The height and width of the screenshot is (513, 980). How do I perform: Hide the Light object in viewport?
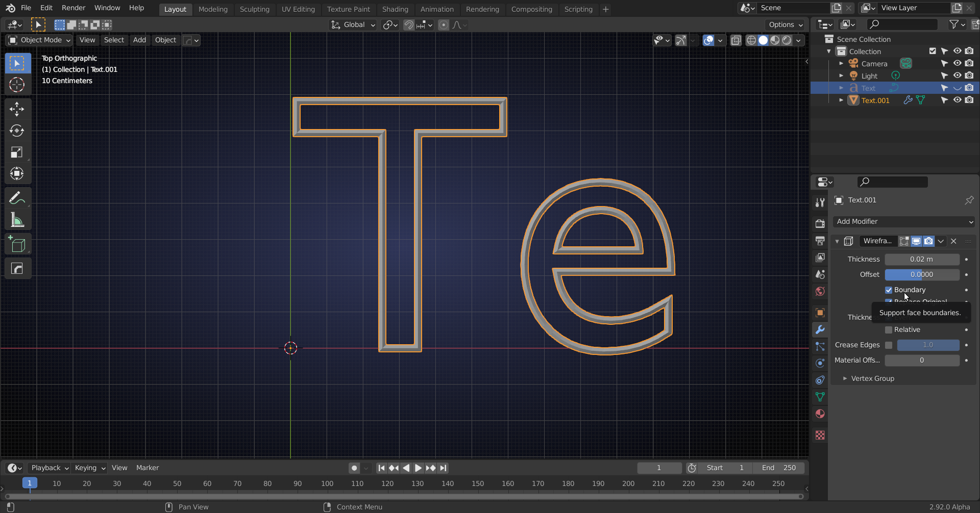coord(957,76)
